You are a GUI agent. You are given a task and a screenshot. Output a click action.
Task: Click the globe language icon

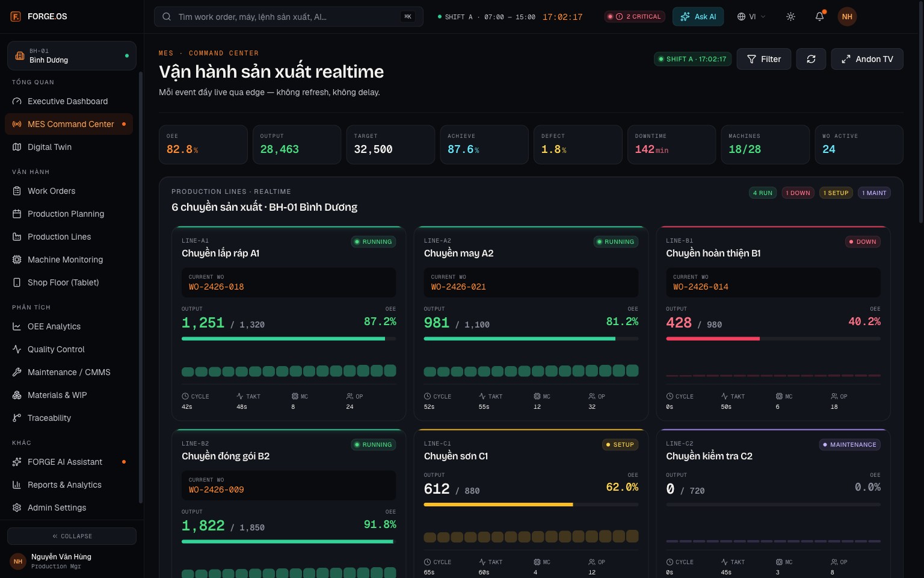(741, 17)
